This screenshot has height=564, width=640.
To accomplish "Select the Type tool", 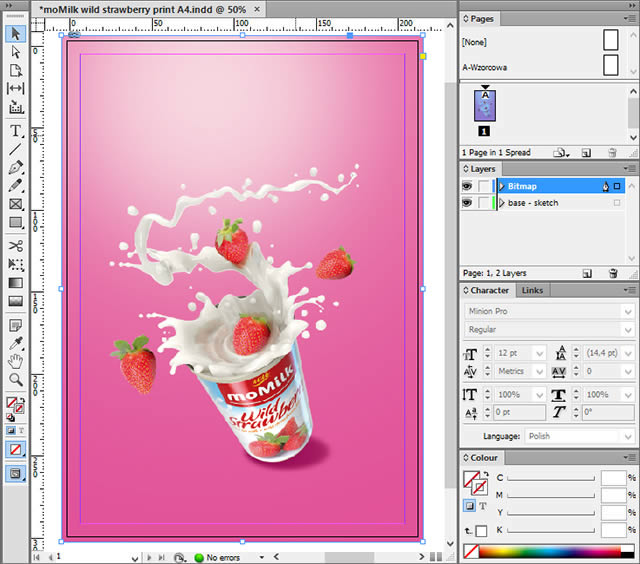I will [x=16, y=131].
